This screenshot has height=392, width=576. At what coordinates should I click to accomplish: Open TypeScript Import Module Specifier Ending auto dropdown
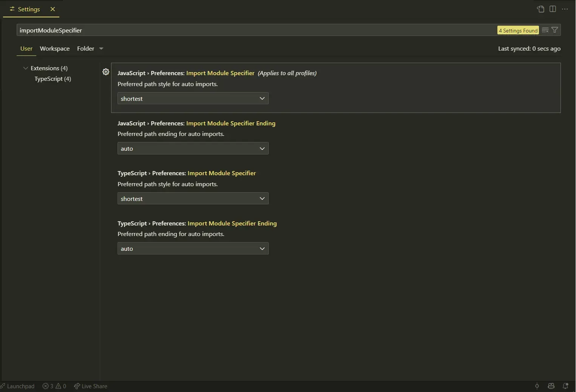click(x=193, y=248)
